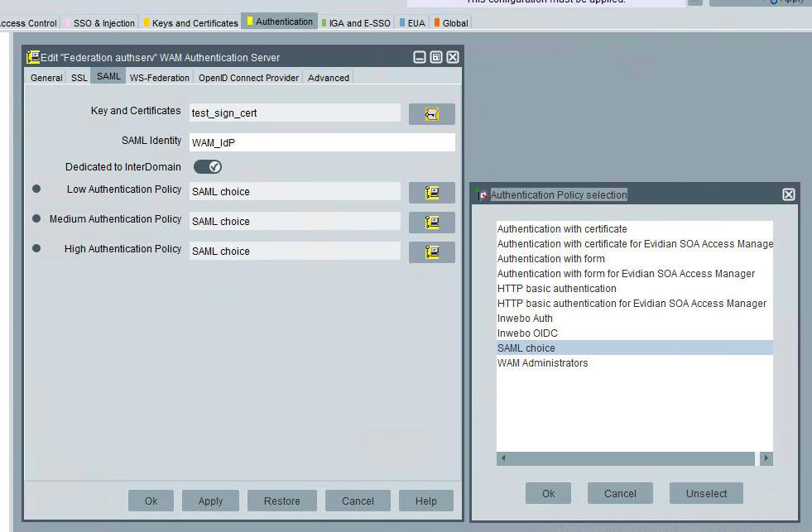The image size is (812, 532).
Task: Open the OpenID Connect Provider tab
Action: pyautogui.click(x=248, y=78)
